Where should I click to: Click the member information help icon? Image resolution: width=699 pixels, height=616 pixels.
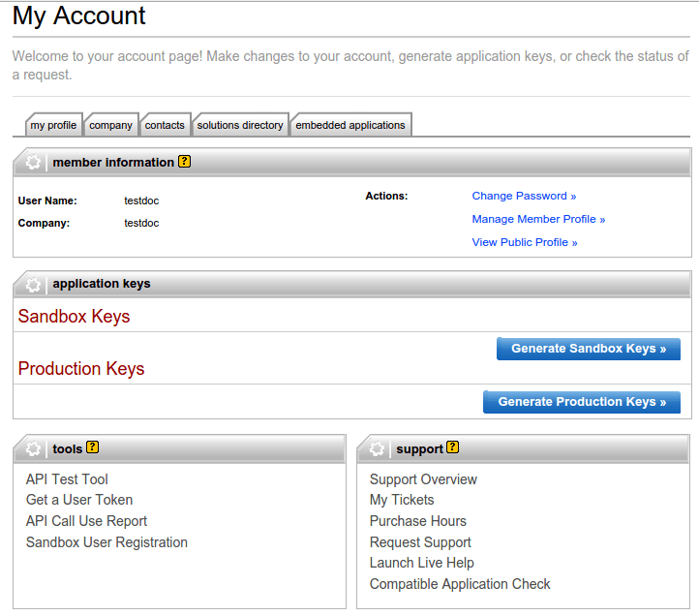[185, 162]
